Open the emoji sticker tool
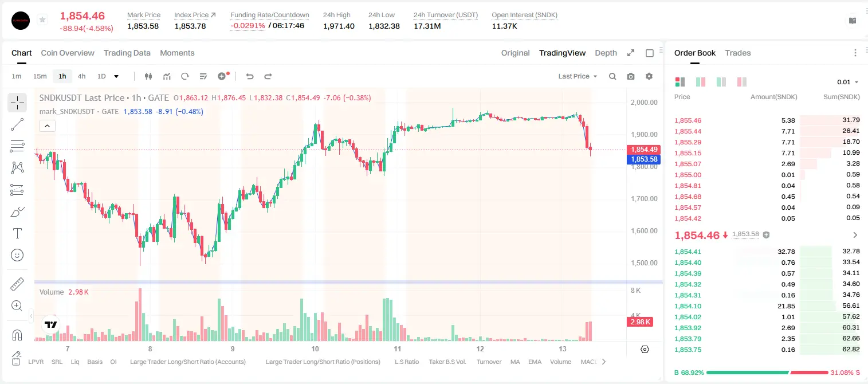868x384 pixels. [17, 255]
